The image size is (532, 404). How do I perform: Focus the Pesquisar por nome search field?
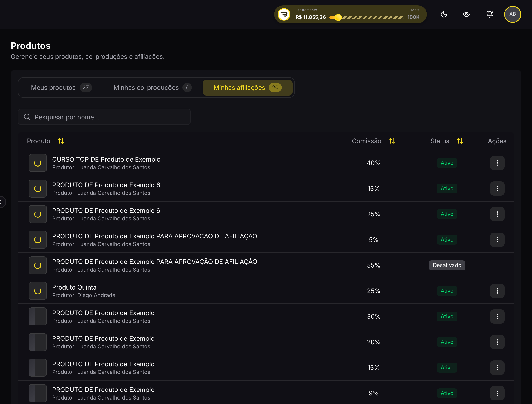pos(104,117)
